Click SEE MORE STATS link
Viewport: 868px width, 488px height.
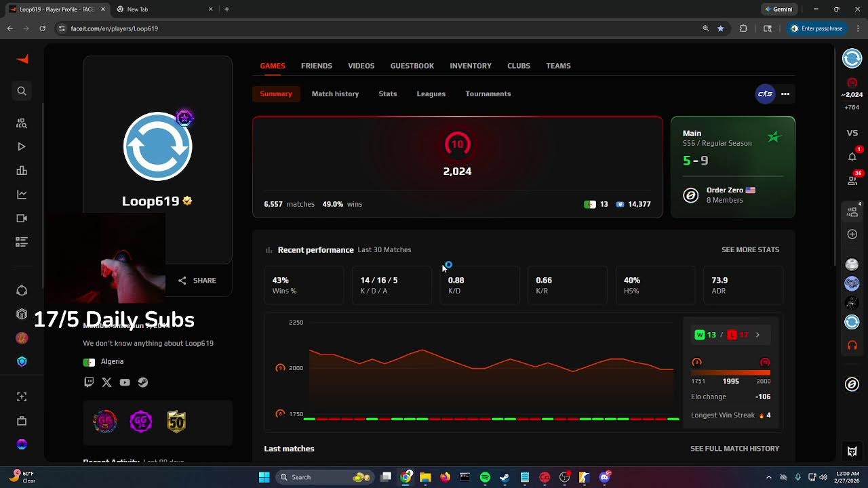coord(750,249)
